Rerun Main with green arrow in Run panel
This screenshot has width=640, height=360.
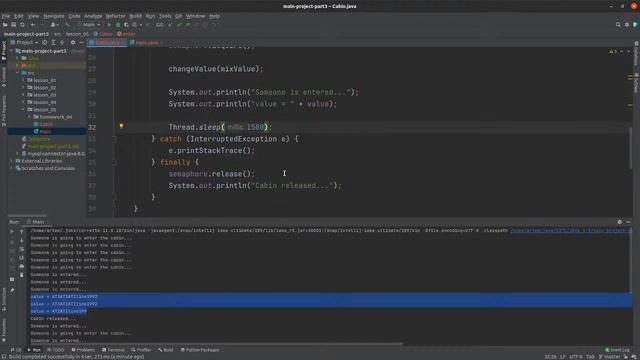click(12, 231)
